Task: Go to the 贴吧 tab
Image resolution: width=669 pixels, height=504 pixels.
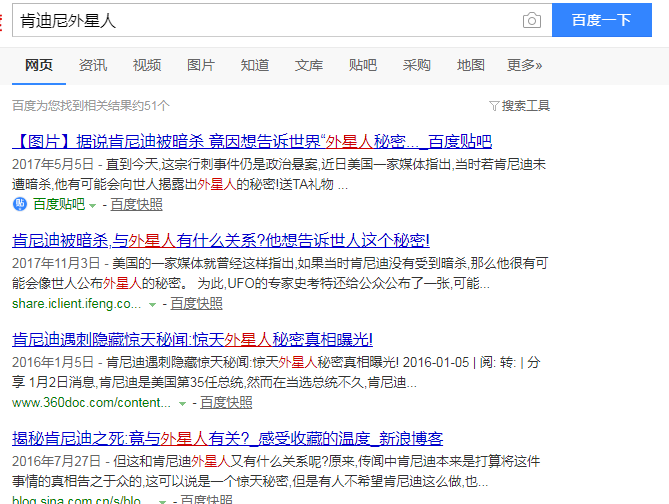Action: point(363,65)
